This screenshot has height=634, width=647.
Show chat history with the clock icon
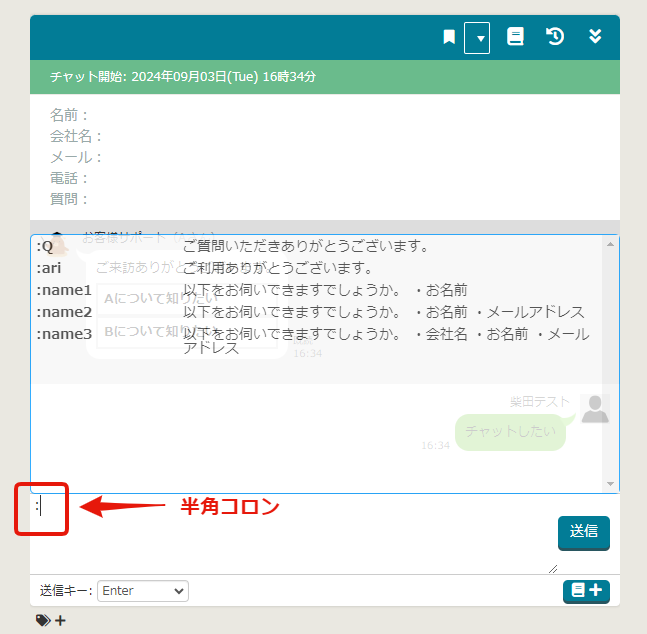(x=555, y=37)
